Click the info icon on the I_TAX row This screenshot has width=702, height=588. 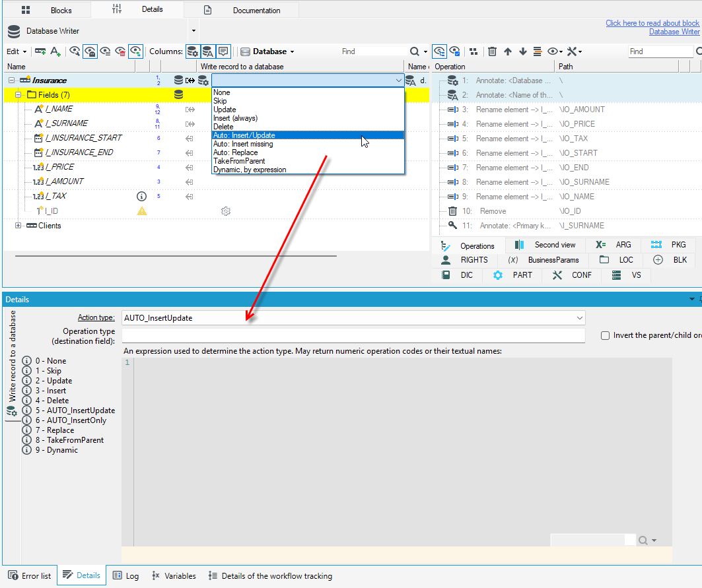point(141,196)
